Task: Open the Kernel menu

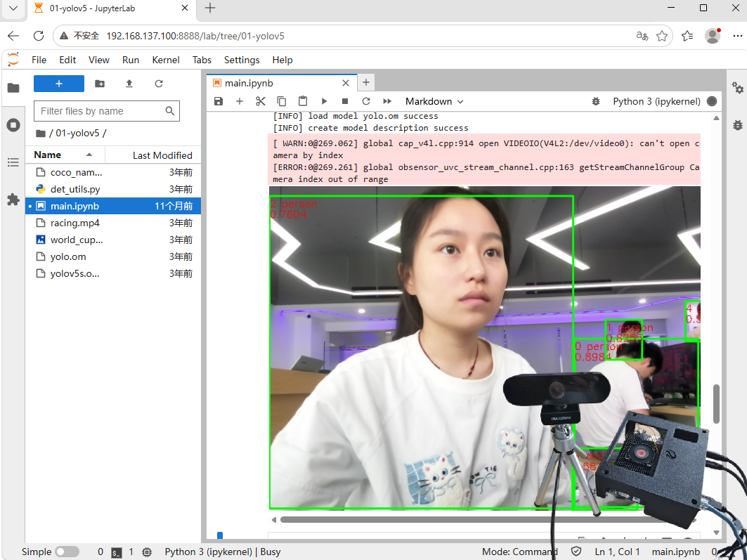Action: 166,60
